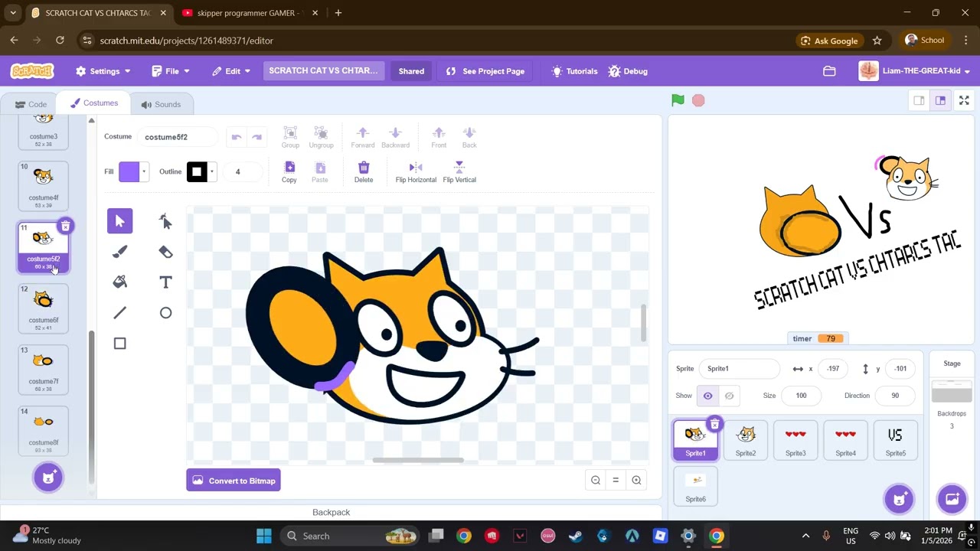Click the Undo arrow
980x551 pixels.
pyautogui.click(x=237, y=137)
